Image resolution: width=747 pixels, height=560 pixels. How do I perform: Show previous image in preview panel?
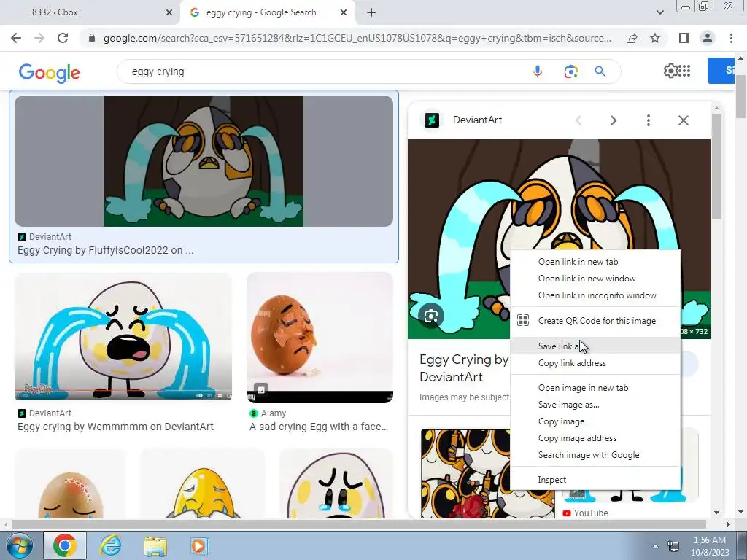coord(578,120)
